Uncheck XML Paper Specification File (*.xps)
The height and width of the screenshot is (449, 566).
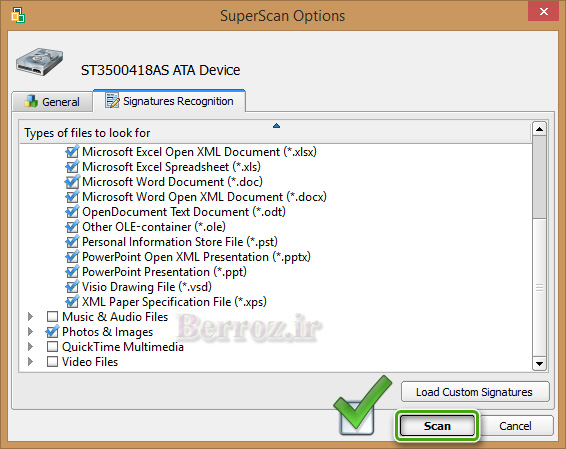[x=72, y=302]
